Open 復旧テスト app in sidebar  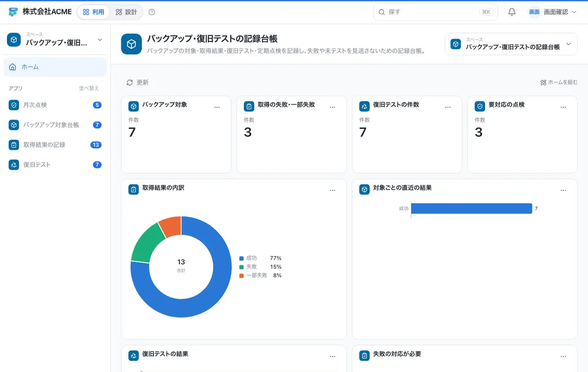pyautogui.click(x=55, y=165)
